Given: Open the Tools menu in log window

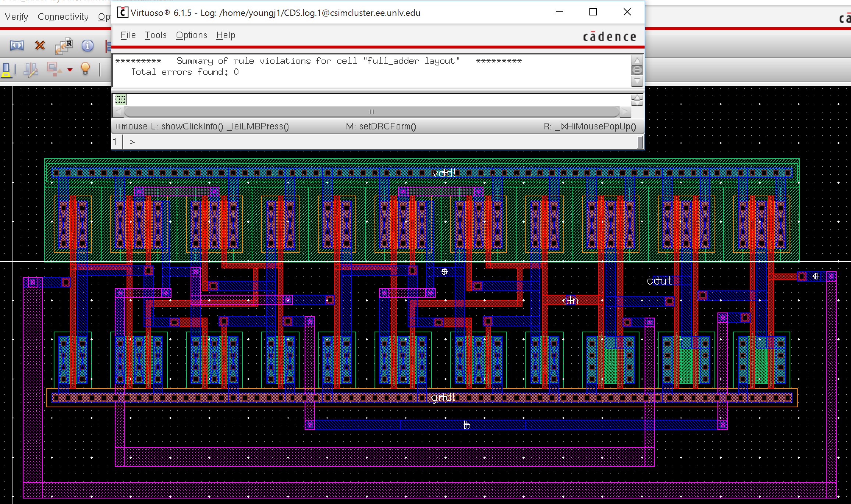Looking at the screenshot, I should (155, 35).
